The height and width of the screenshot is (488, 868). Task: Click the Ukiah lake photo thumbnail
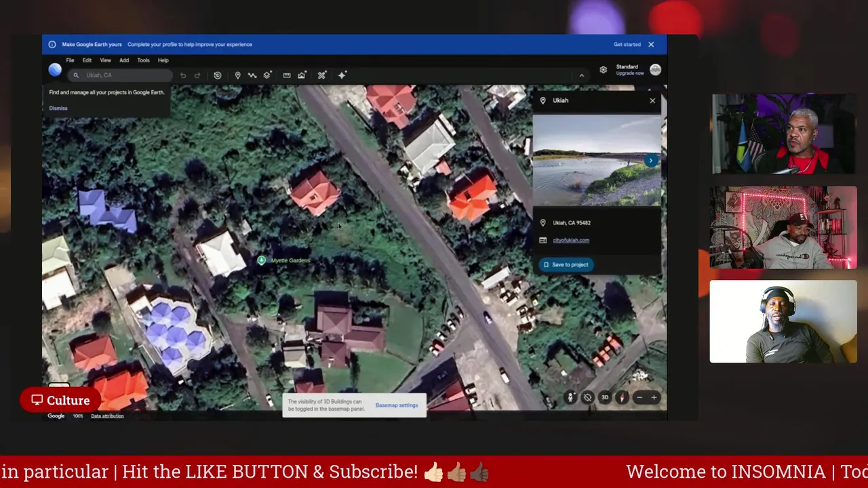(596, 161)
